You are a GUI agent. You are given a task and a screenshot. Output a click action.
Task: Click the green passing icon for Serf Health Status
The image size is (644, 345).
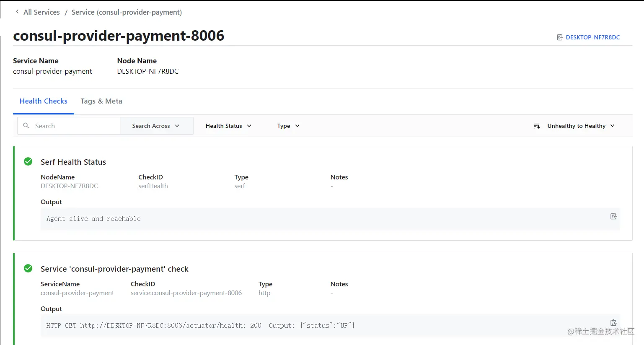pos(28,162)
